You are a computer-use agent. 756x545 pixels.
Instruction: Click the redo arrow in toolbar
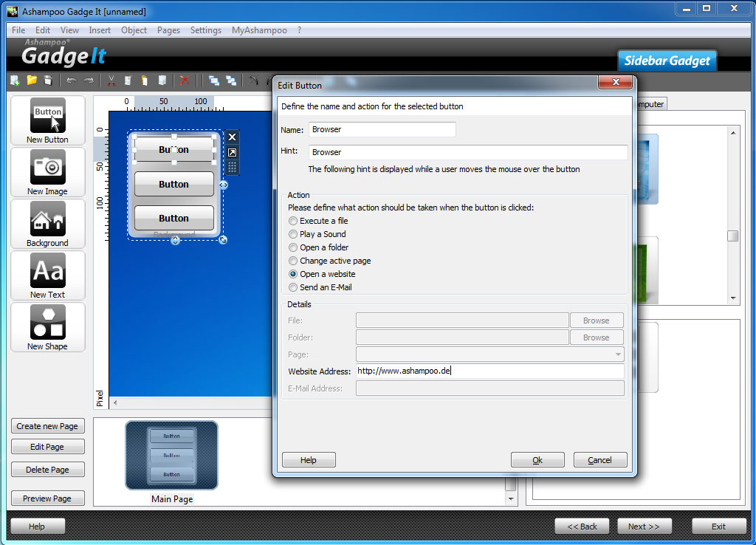coord(89,80)
